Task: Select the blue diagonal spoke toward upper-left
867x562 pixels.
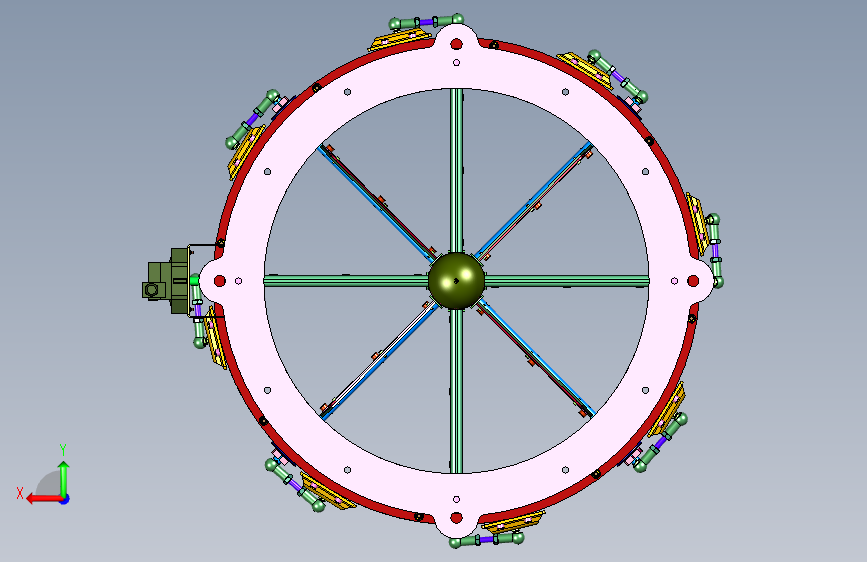Action: point(375,202)
